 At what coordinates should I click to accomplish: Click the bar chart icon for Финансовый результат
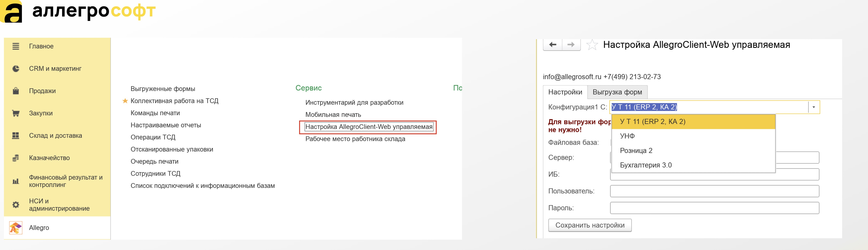click(x=16, y=181)
